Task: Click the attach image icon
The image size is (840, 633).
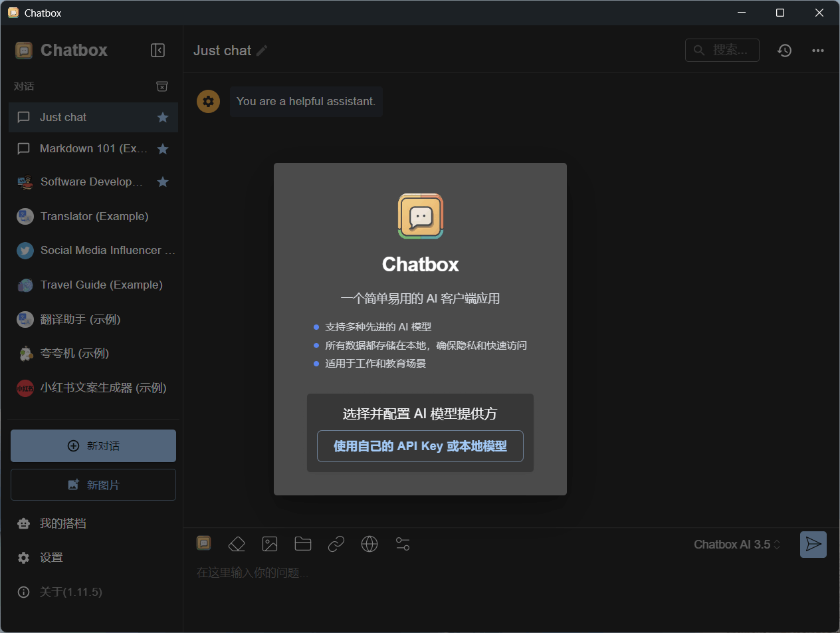Action: (x=270, y=544)
